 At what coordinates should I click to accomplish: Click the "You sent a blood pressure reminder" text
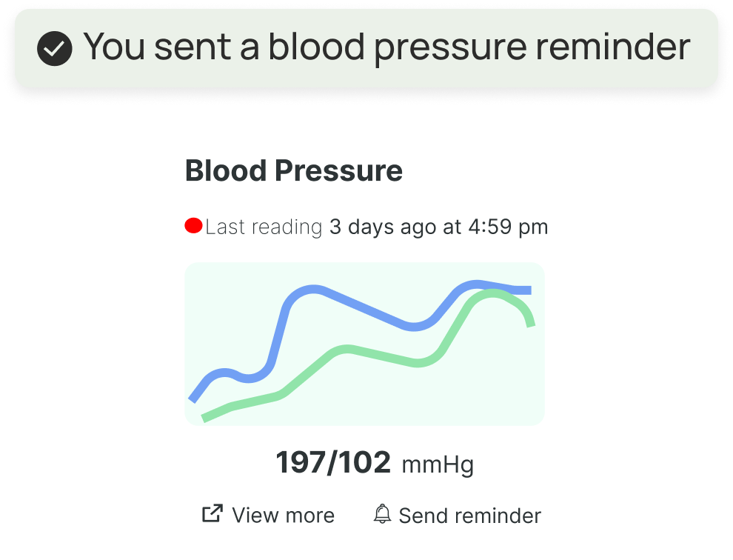386,47
